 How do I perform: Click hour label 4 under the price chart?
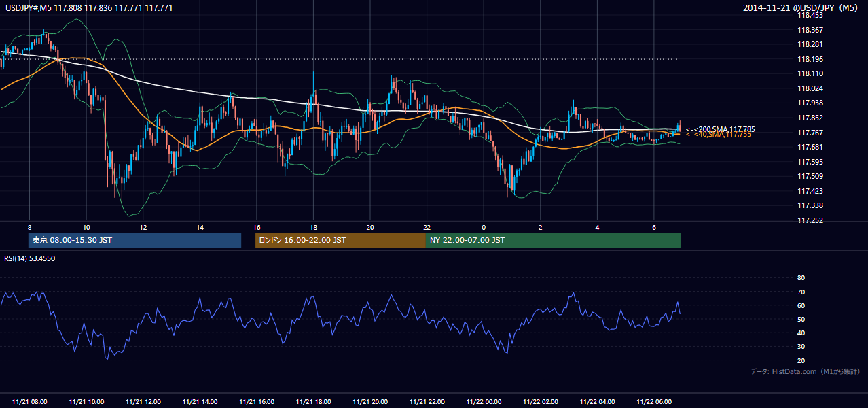(597, 226)
